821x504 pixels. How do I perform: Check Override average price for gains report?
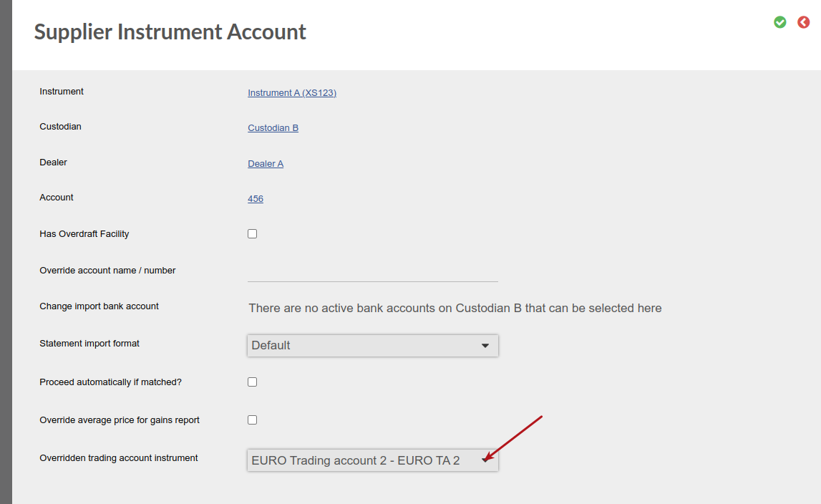tap(253, 420)
